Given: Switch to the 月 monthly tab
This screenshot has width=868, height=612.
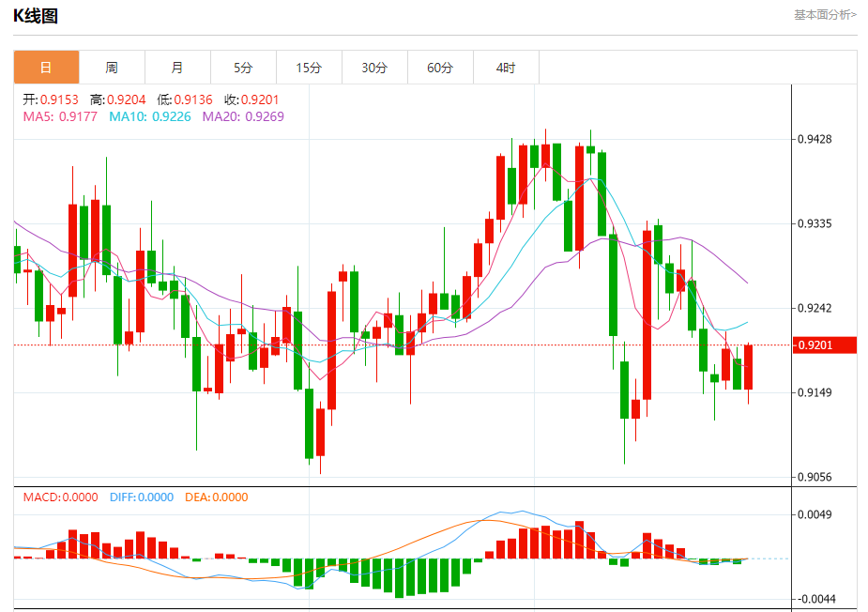Looking at the screenshot, I should tap(177, 68).
